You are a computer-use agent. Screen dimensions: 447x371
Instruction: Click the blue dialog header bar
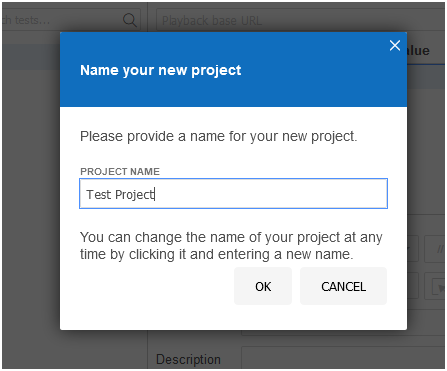(x=233, y=69)
